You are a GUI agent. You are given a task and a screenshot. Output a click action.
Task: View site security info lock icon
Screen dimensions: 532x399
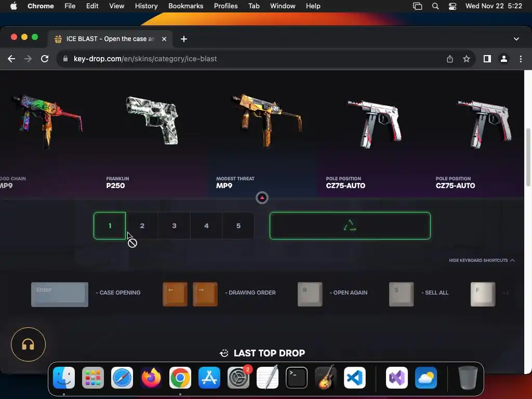tap(65, 59)
